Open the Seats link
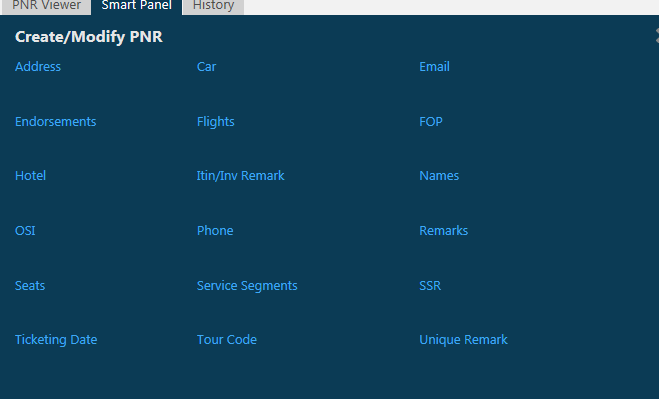This screenshot has height=399, width=659. 30,285
